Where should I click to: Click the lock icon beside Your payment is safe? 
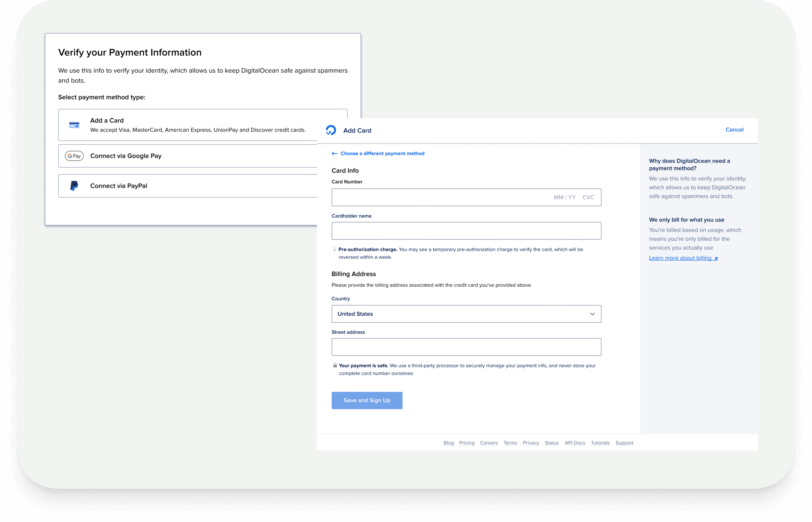tap(335, 365)
